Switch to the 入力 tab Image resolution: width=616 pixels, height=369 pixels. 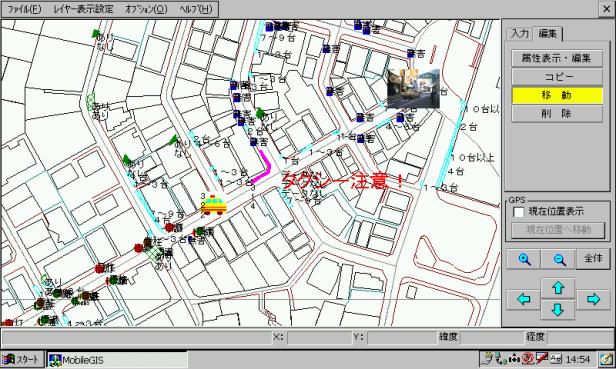tap(519, 34)
